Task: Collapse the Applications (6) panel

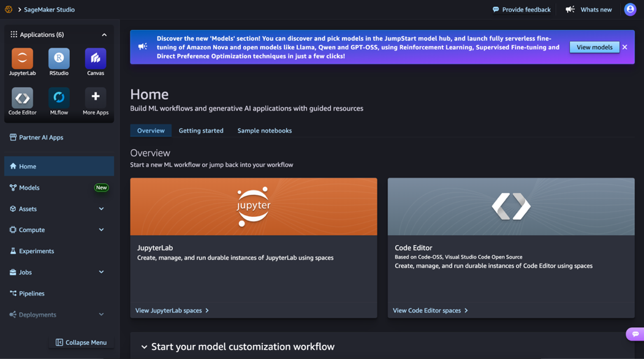Action: 104,35
